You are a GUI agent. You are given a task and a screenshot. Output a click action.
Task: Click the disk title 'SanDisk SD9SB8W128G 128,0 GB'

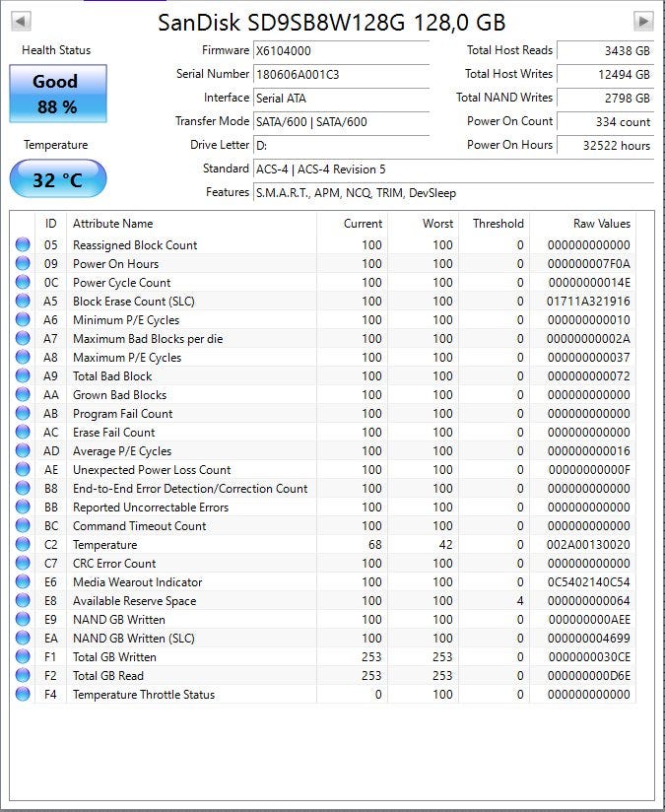331,23
